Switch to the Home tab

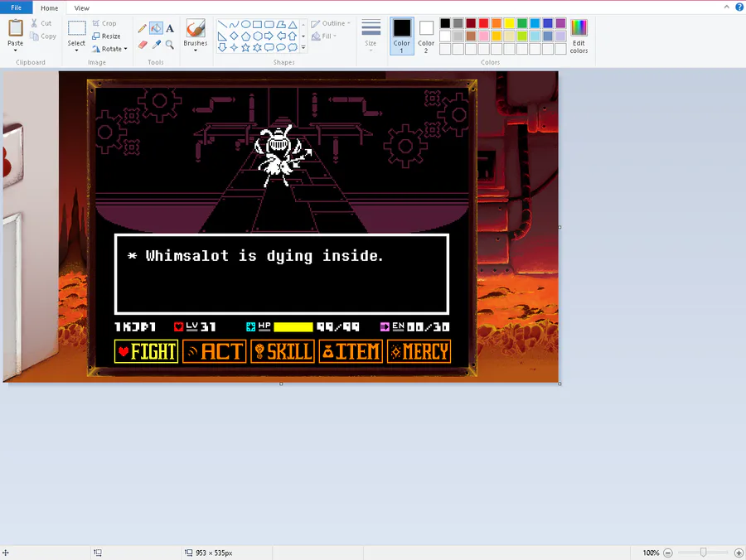tap(50, 8)
